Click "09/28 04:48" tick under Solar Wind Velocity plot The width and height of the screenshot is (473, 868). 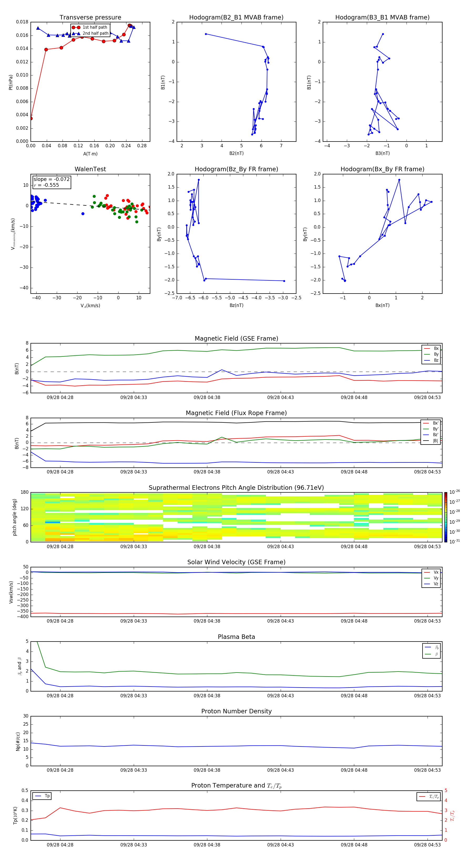pos(354,621)
